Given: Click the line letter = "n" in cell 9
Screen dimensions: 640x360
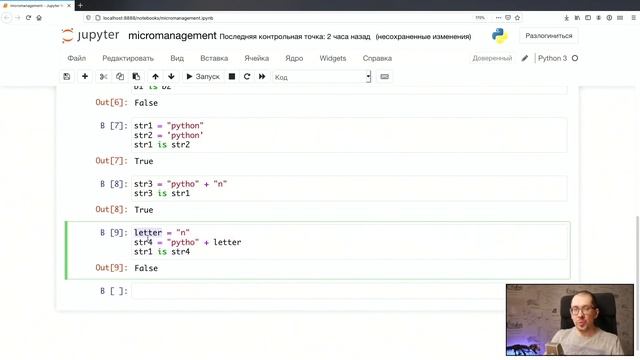Looking at the screenshot, I should [x=162, y=233].
